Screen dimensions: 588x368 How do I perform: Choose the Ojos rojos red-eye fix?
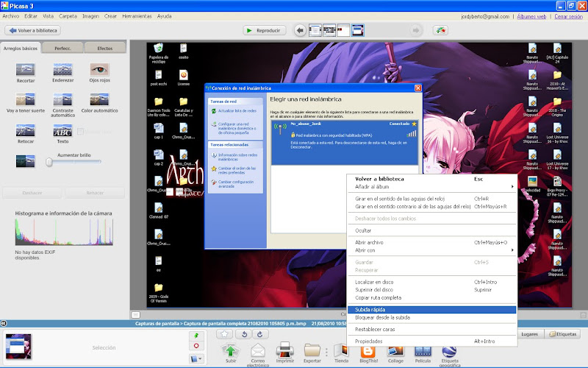point(99,70)
